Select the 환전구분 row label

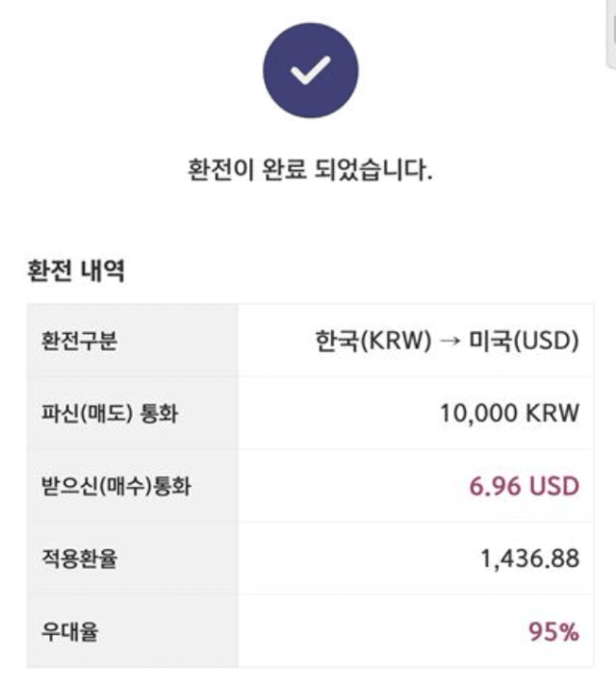pos(79,341)
